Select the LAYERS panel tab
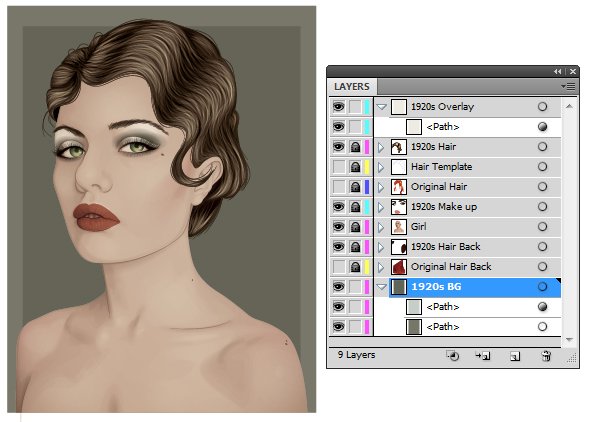The width and height of the screenshot is (591, 422). click(x=352, y=87)
